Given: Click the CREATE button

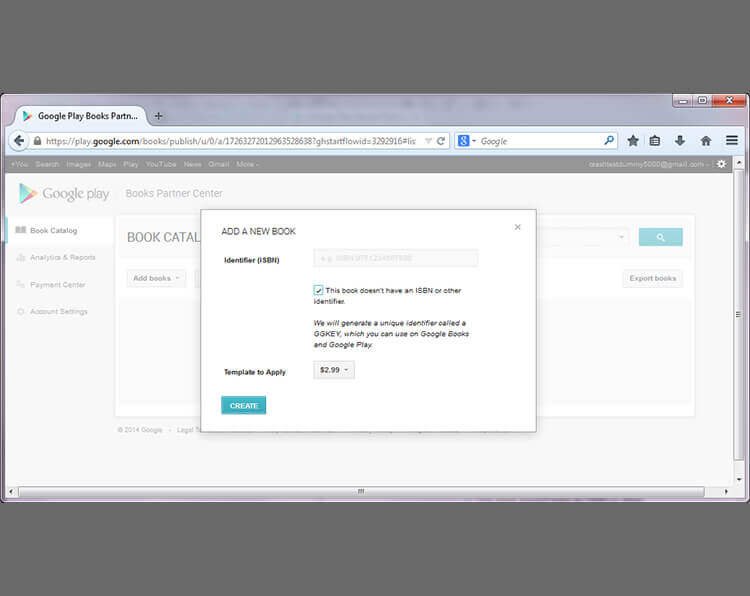Looking at the screenshot, I should (x=243, y=405).
